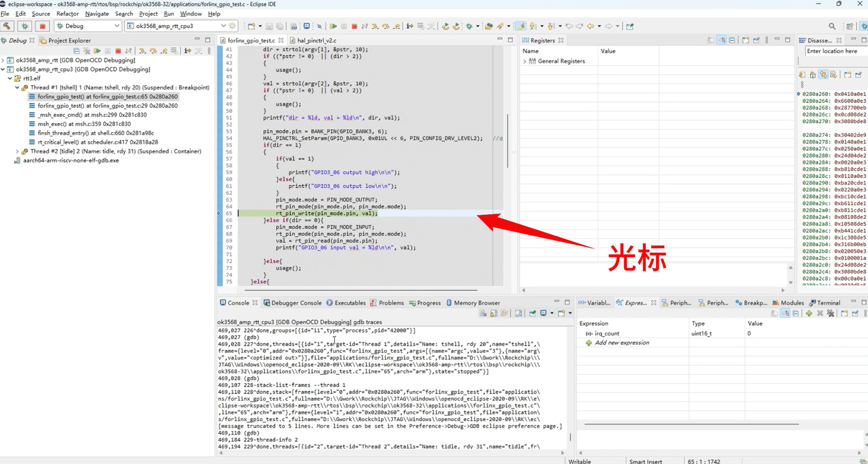The height and width of the screenshot is (464, 868).
Task: Click the gear to edit launch configuration
Action: click(x=233, y=26)
